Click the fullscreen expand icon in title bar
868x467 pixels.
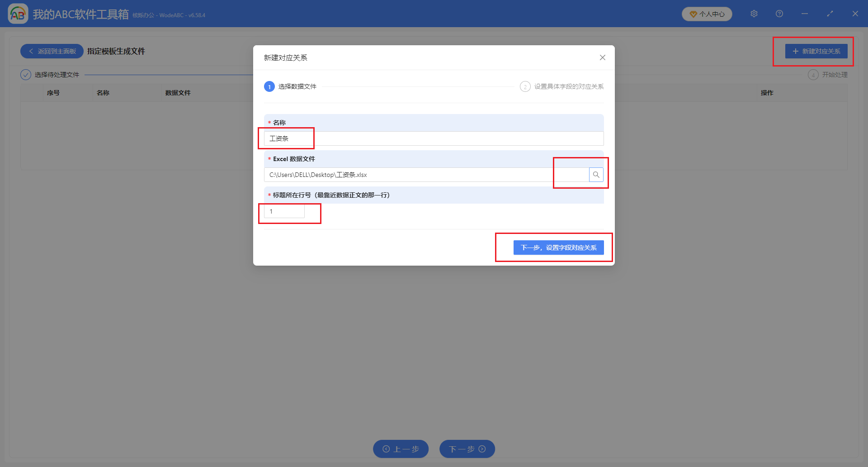coord(830,14)
